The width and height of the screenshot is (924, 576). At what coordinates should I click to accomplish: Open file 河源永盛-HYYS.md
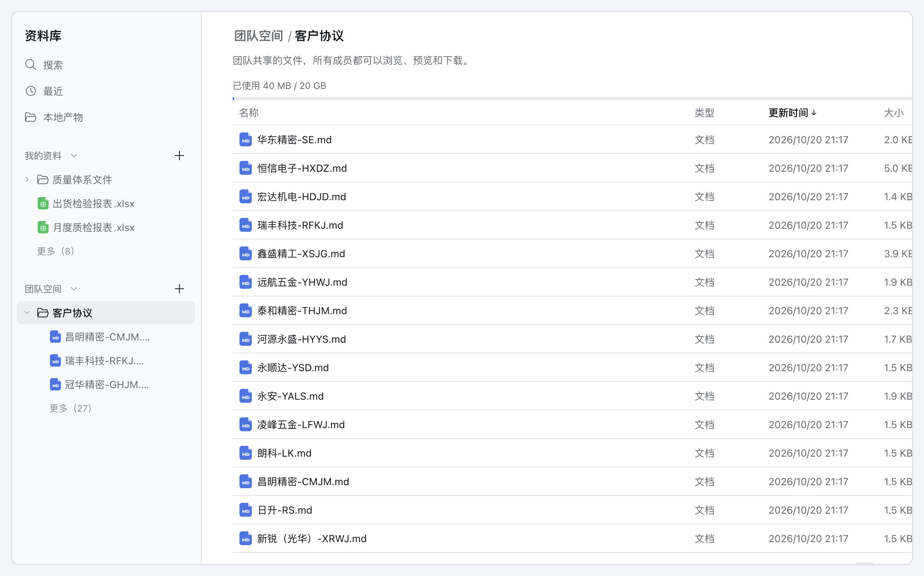572,339
